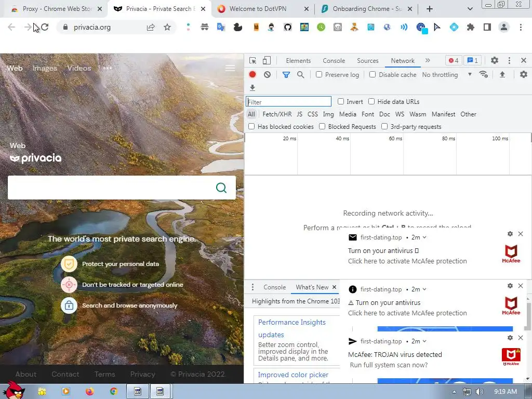Click the Privacia search magnifier button
The height and width of the screenshot is (399, 532).
(x=221, y=188)
